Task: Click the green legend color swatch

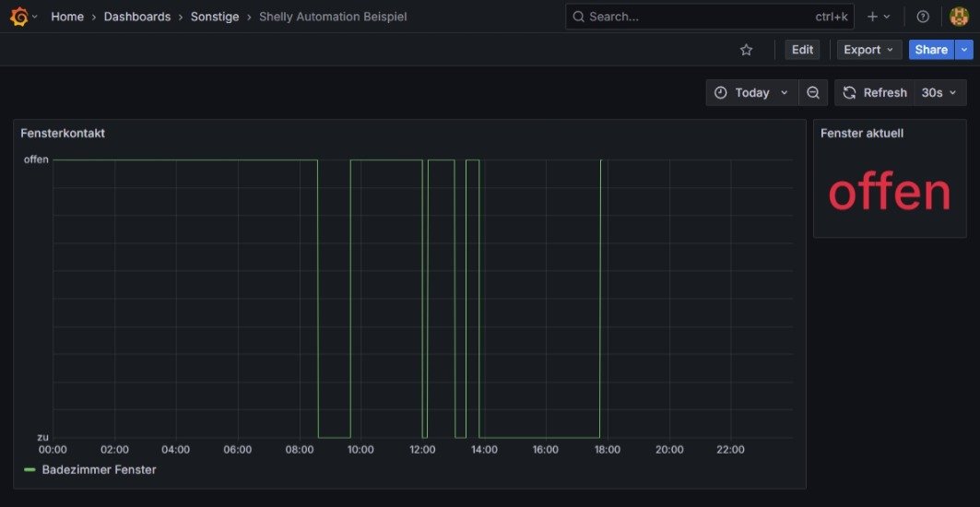Action: 30,470
